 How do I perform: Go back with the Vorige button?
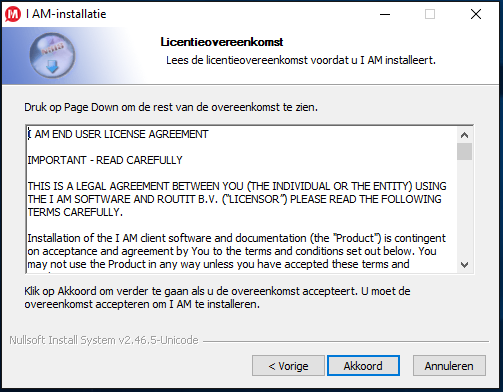pyautogui.click(x=288, y=366)
